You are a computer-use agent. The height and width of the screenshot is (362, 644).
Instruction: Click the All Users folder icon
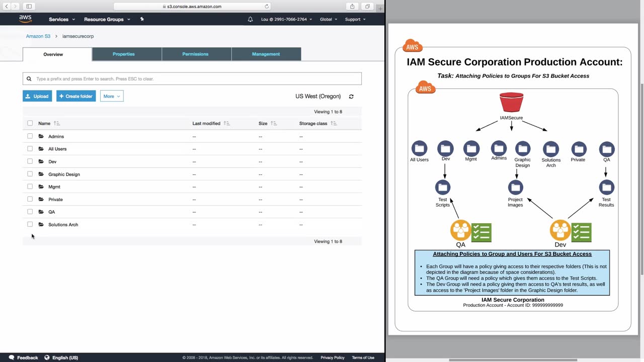[x=41, y=149]
